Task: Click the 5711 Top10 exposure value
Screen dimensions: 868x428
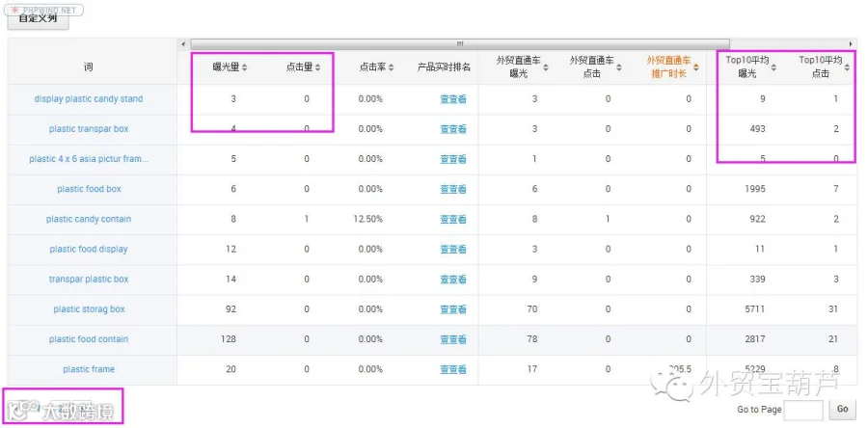Action: (755, 309)
